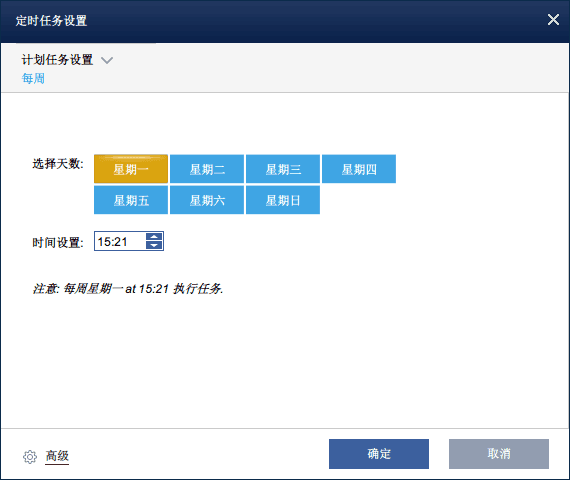Toggle 星期二 in the day selection

point(207,169)
